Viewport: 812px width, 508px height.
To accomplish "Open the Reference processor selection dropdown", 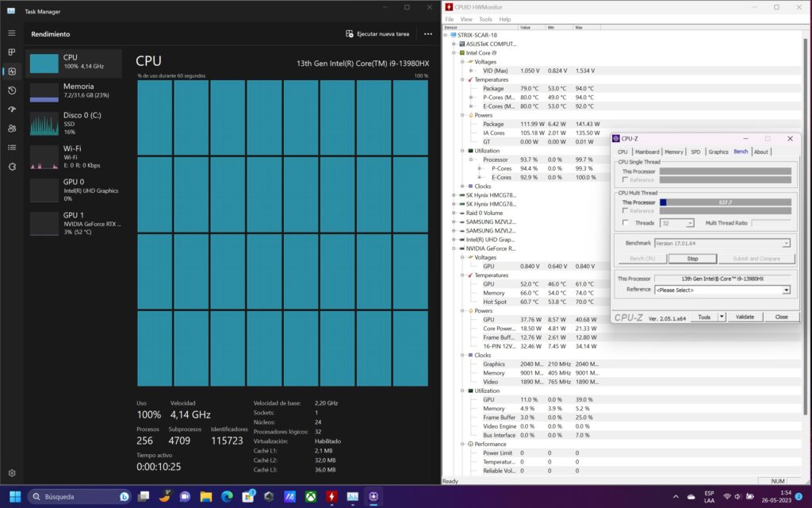I will pos(786,291).
